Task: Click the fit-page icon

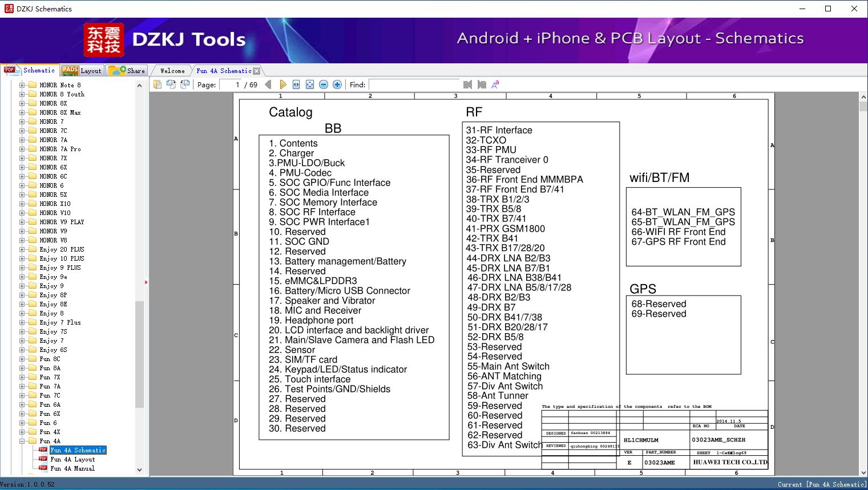Action: point(310,84)
